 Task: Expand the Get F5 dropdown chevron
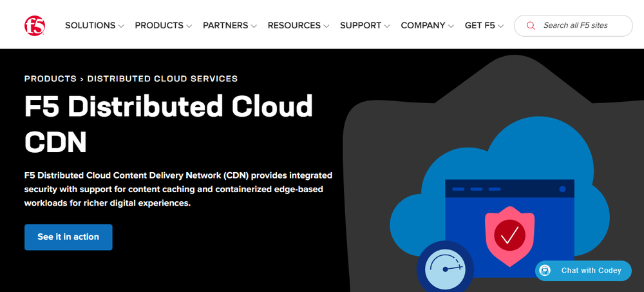coord(500,26)
